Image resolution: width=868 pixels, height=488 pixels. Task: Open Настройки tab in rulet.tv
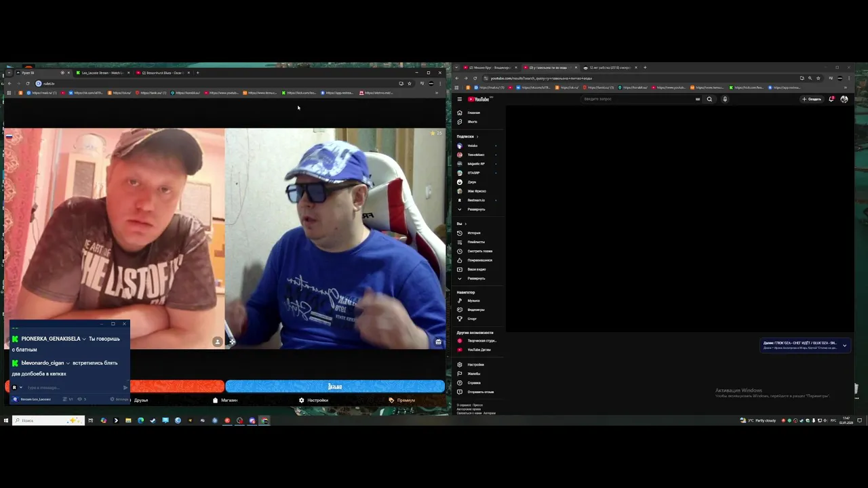point(313,400)
